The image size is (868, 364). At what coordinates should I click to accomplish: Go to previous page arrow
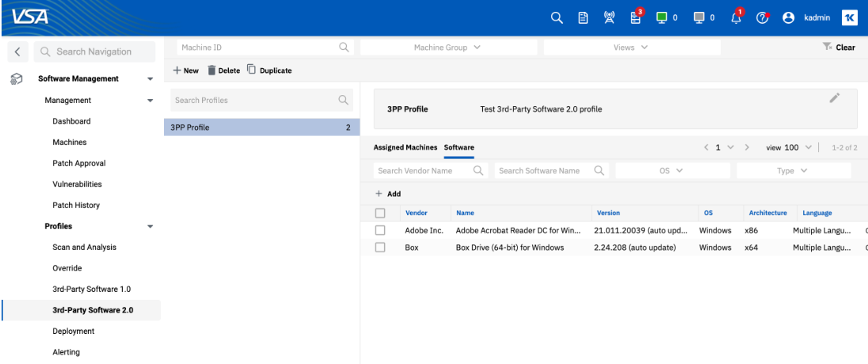(x=706, y=148)
